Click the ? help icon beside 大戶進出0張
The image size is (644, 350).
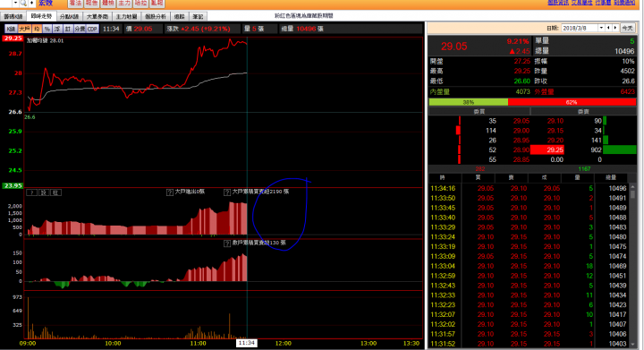(170, 192)
